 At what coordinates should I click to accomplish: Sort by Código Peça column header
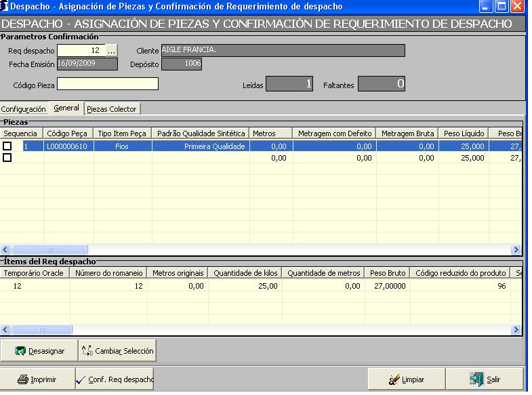click(x=67, y=133)
